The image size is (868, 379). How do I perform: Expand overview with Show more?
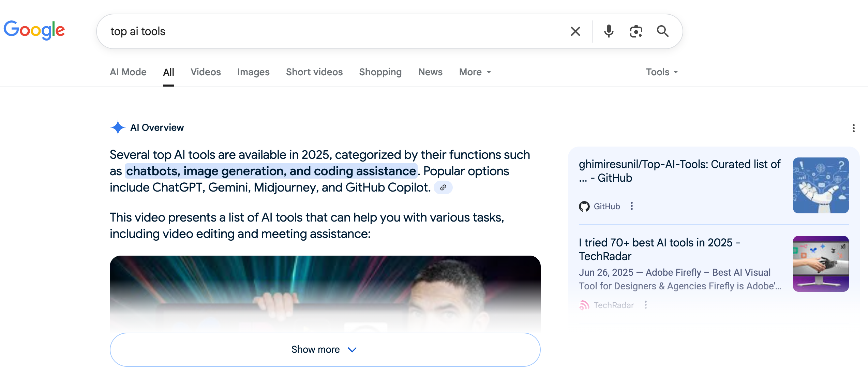click(x=325, y=350)
